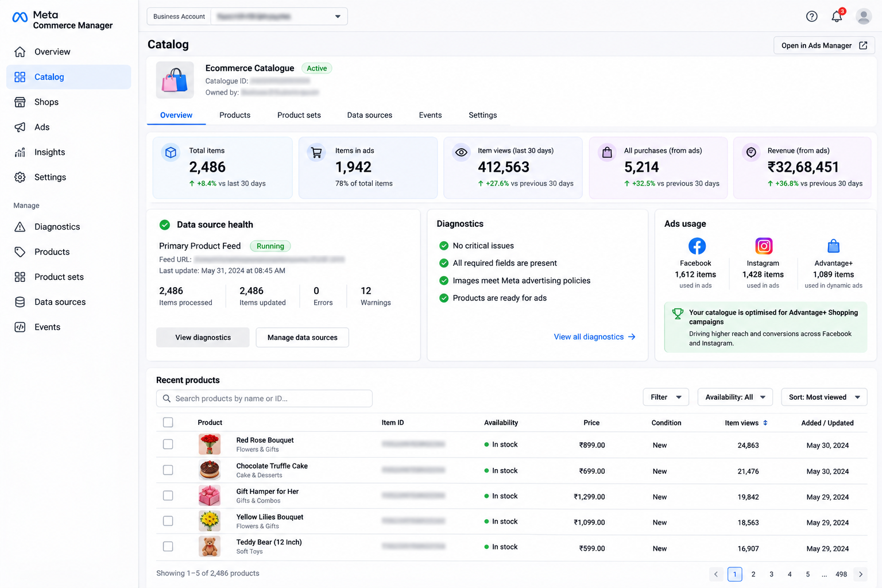Click the Instagram logo in Ads usage
The width and height of the screenshot is (882, 588).
point(764,246)
